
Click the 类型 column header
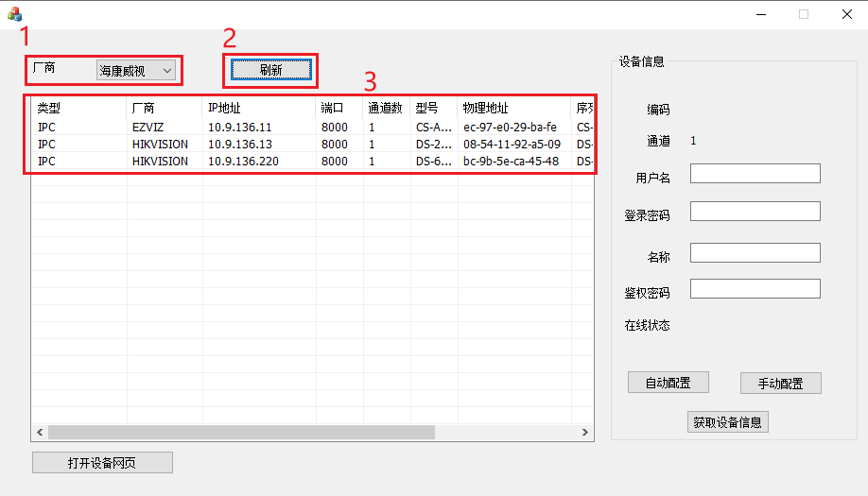pyautogui.click(x=78, y=108)
